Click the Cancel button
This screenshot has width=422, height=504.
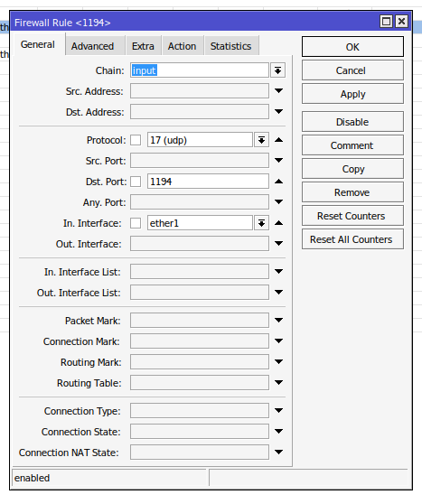[352, 70]
